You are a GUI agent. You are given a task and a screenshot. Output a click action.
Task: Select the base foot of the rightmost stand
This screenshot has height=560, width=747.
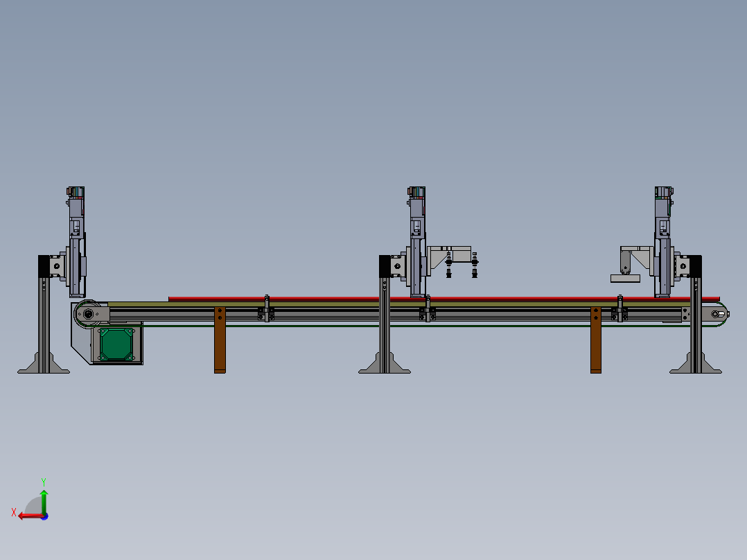(696, 364)
